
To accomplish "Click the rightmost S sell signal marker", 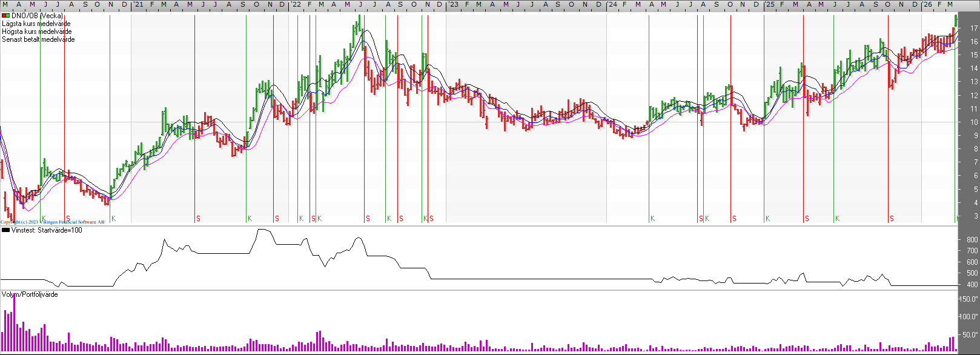I will pos(892,219).
